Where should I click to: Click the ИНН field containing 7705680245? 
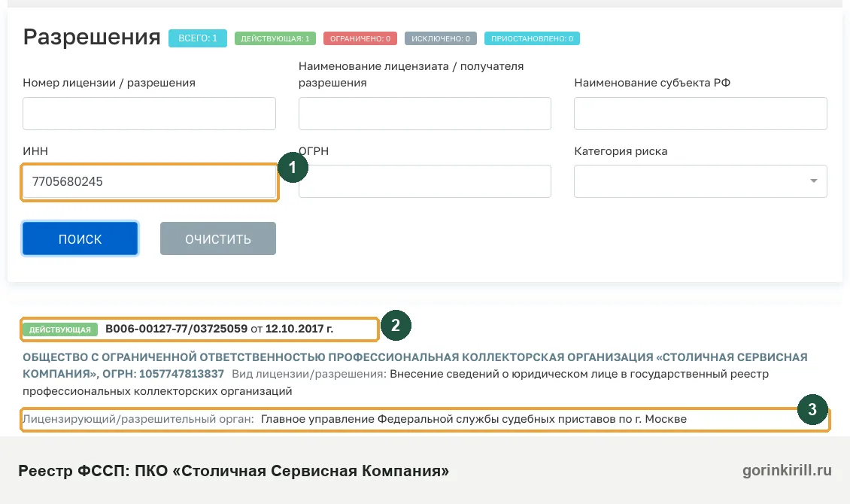click(x=149, y=181)
